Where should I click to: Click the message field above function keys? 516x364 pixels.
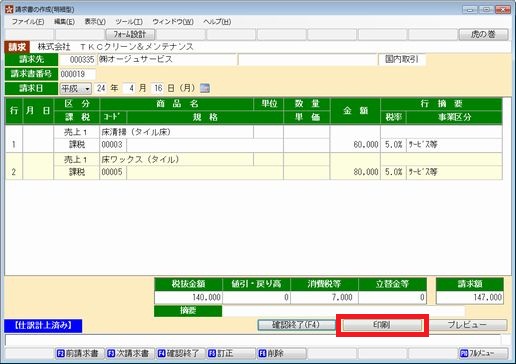point(252,340)
